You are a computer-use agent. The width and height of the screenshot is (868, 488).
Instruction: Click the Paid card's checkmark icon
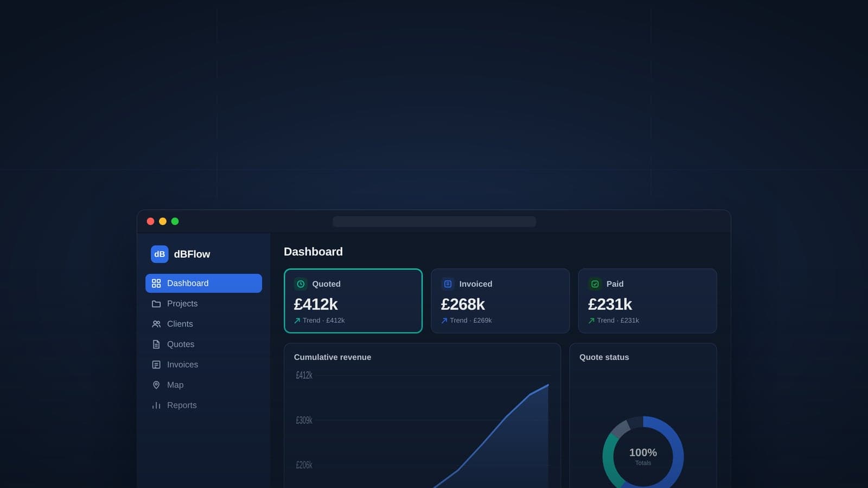coord(595,284)
